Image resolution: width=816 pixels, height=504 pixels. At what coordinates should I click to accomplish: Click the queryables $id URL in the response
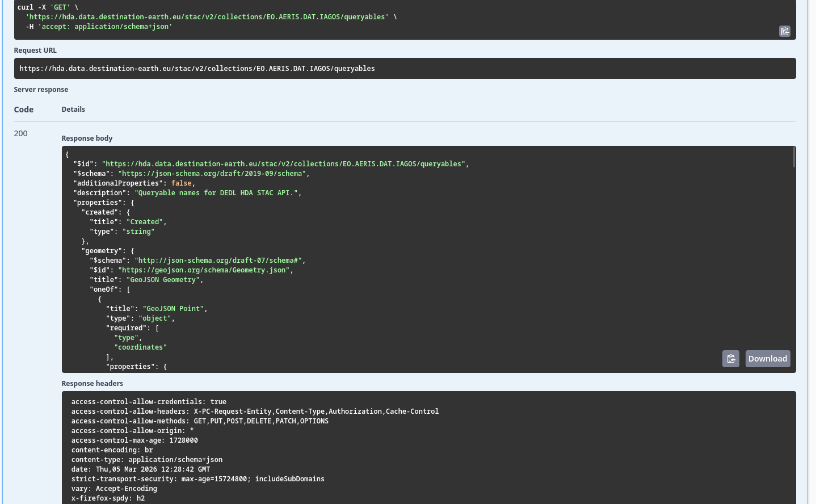pos(284,163)
